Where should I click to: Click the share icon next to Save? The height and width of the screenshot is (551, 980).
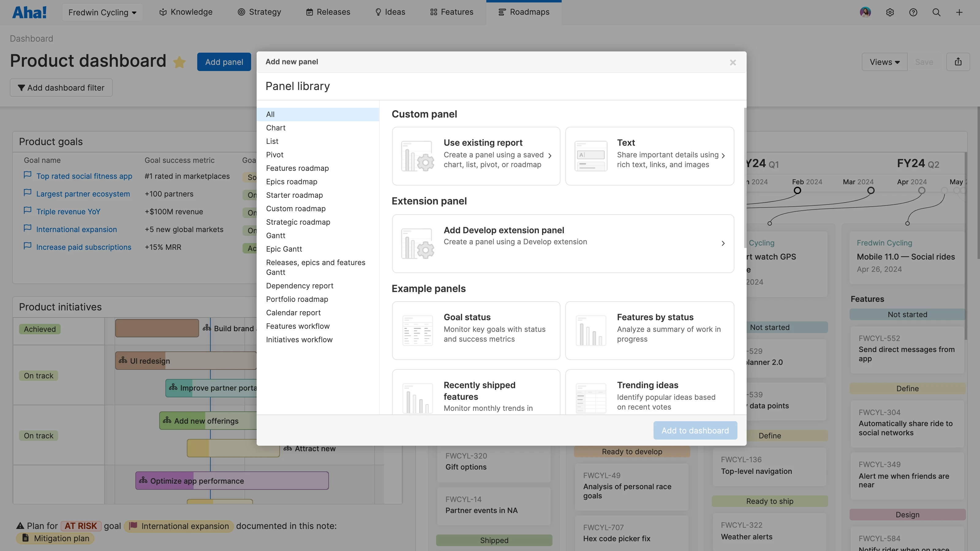pos(958,62)
